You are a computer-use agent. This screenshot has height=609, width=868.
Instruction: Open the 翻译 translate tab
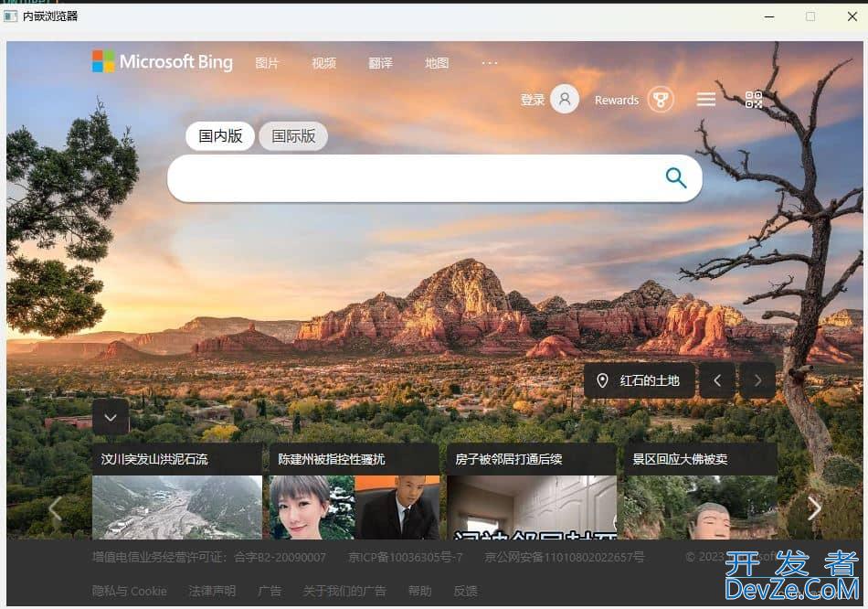point(380,63)
